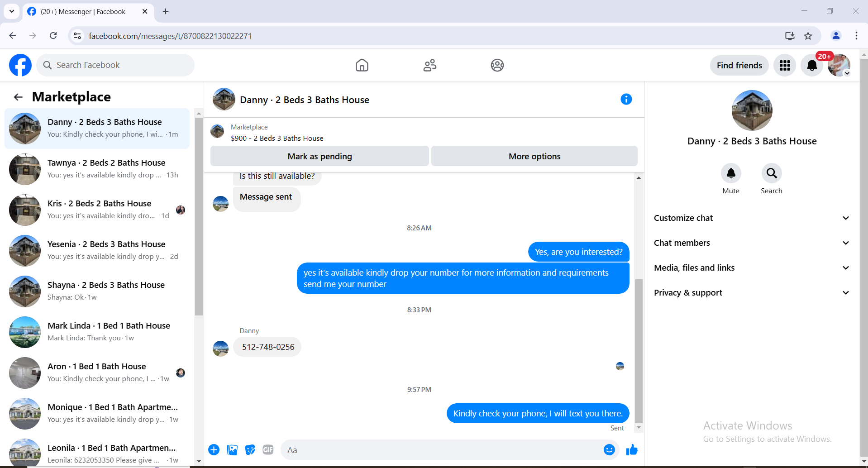This screenshot has width=868, height=468.
Task: Open the Facebook menu grid icon
Action: pyautogui.click(x=785, y=66)
